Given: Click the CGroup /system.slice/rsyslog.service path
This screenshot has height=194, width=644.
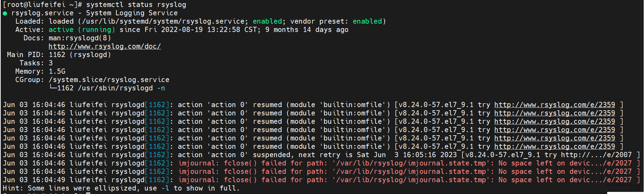Looking at the screenshot, I should pos(109,80).
